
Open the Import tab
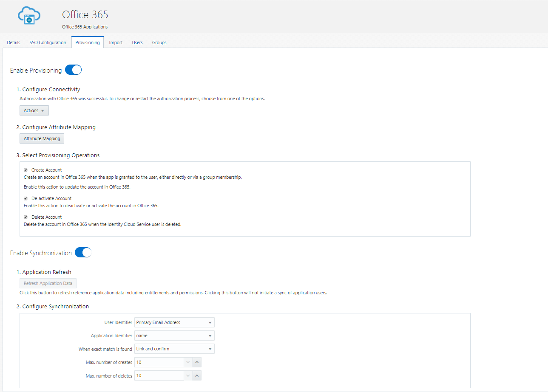[x=116, y=42]
